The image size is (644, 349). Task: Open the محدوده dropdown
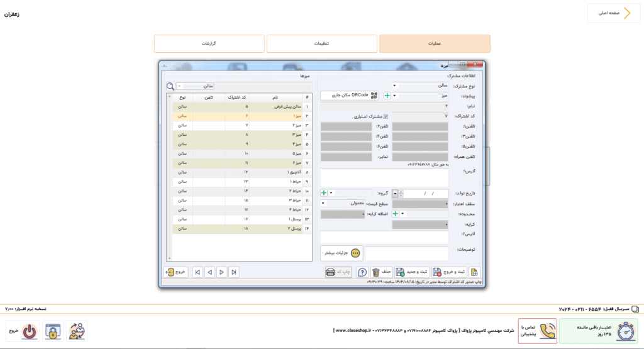[402, 214]
